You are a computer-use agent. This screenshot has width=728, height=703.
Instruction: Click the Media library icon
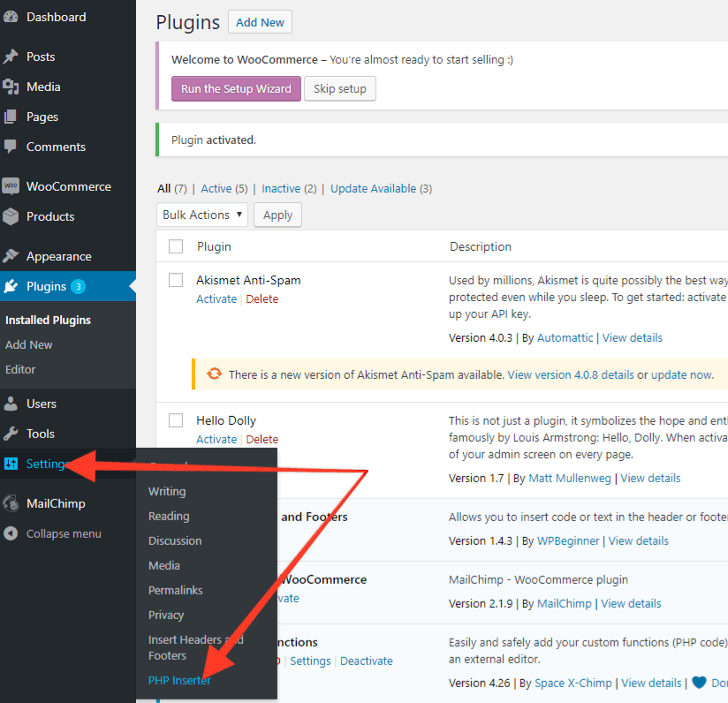pyautogui.click(x=11, y=87)
